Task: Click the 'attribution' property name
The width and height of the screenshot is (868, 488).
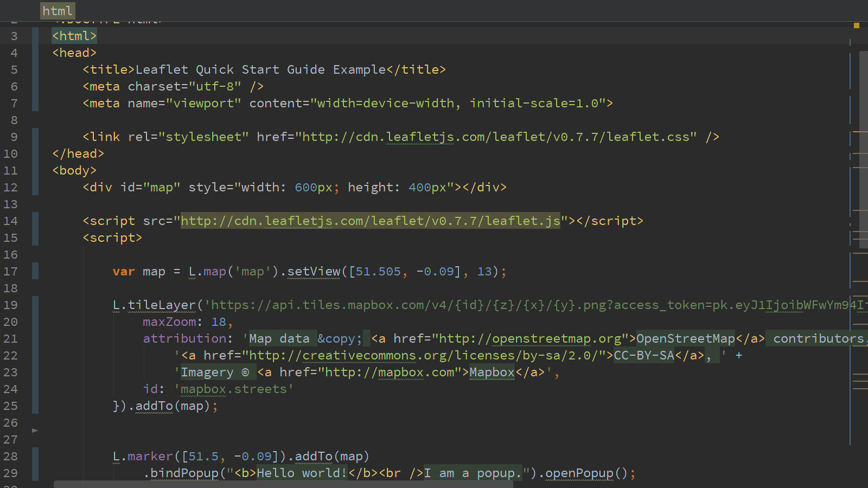Action: click(184, 338)
